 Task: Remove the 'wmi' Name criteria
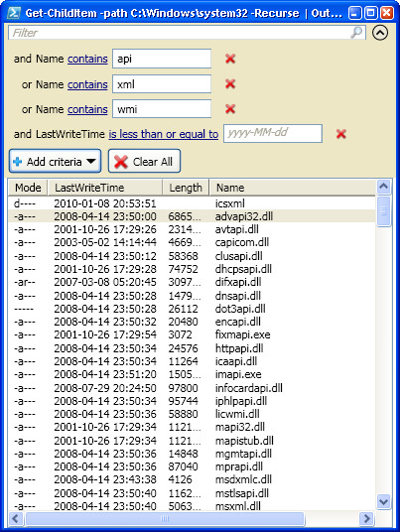point(230,109)
